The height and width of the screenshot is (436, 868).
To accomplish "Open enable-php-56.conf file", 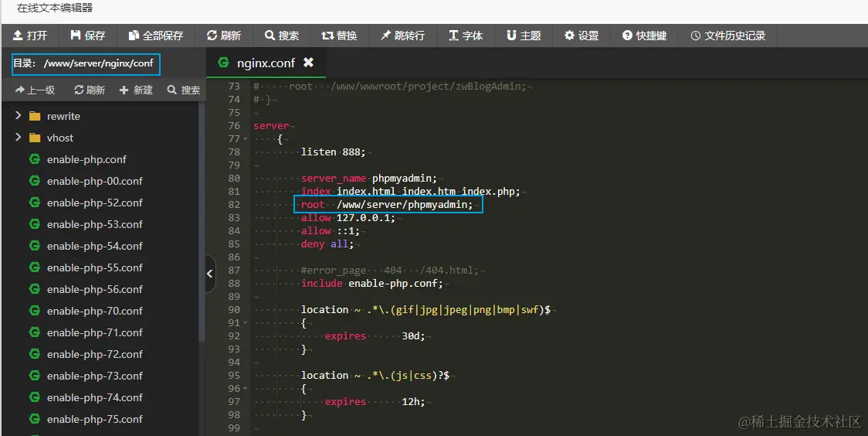I will point(95,289).
